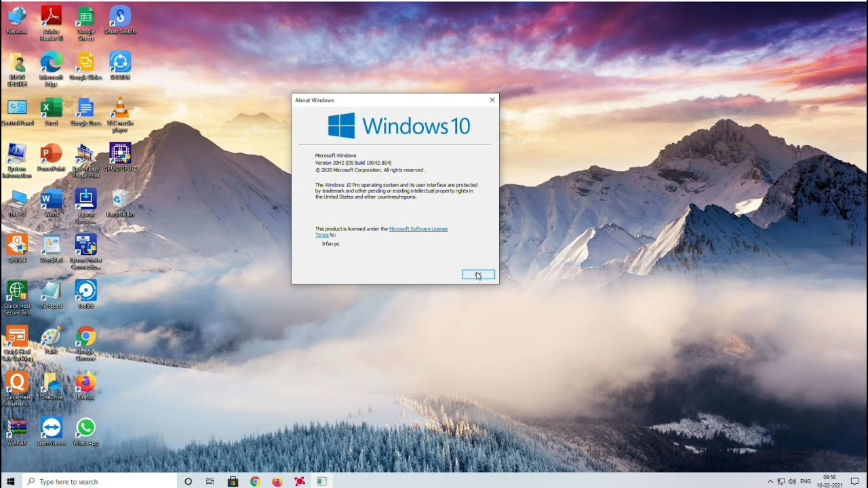Open the OneDrive desktop folder
Image resolution: width=868 pixels, height=488 pixels.
tap(52, 386)
